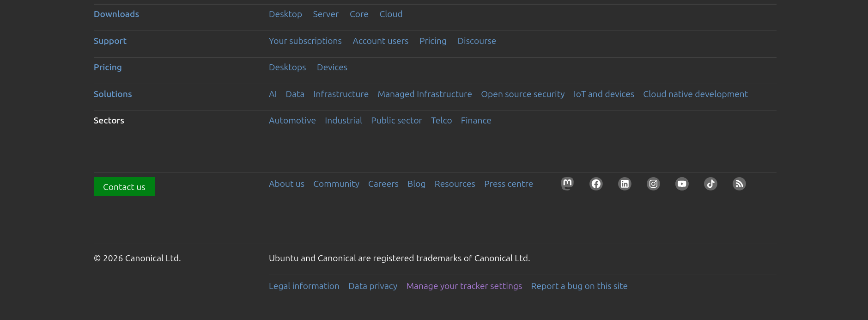The height and width of the screenshot is (320, 868).
Task: Open the Automotive sector link
Action: 292,121
